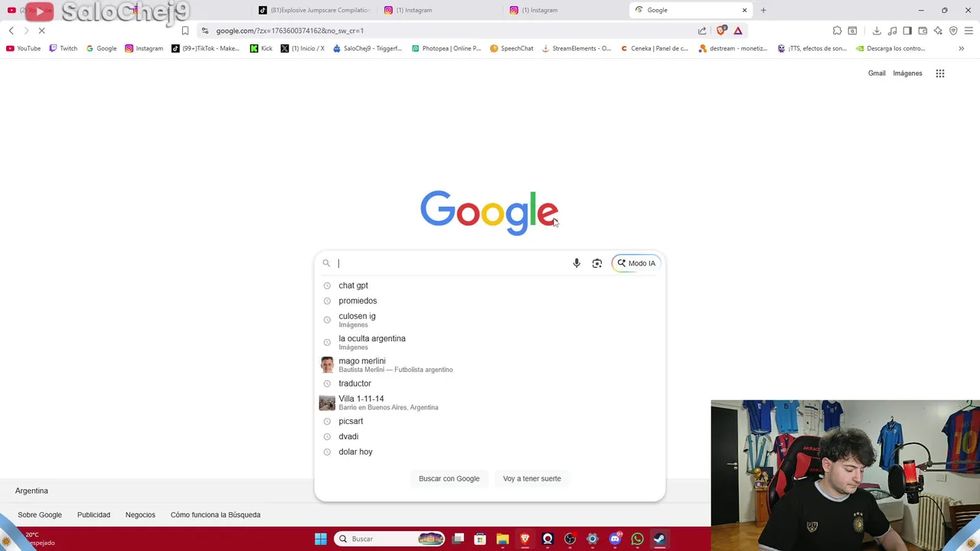Show more bookmarks with the double chevron
This screenshot has width=980, height=551.
(x=962, y=48)
